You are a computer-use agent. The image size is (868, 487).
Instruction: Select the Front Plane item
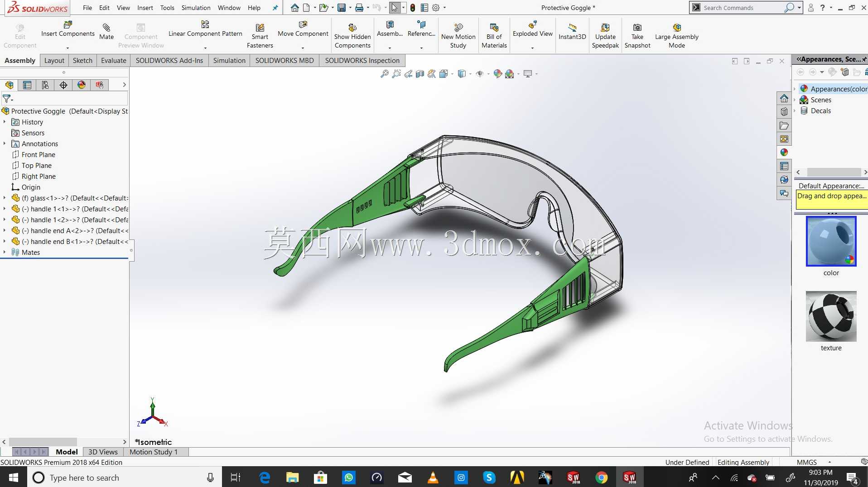(x=39, y=154)
